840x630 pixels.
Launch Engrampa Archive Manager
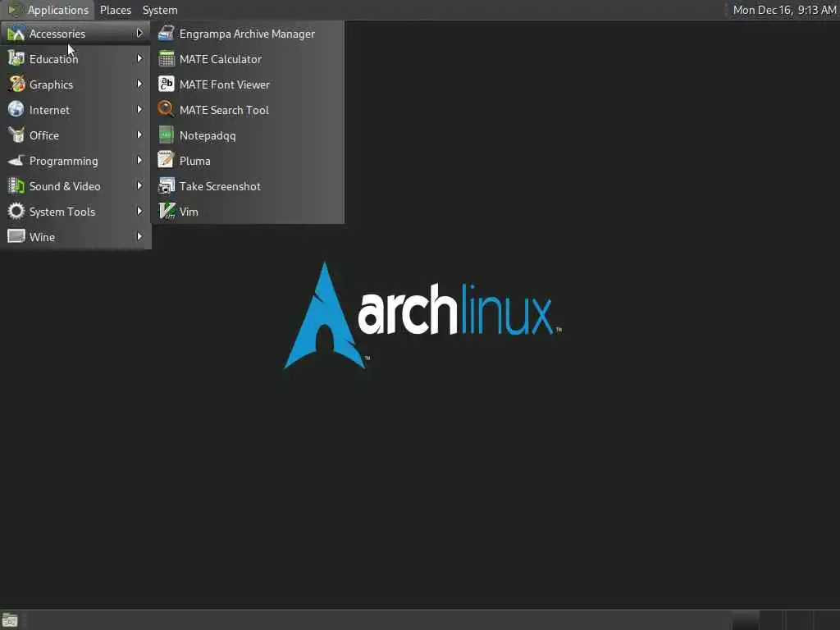coord(248,33)
